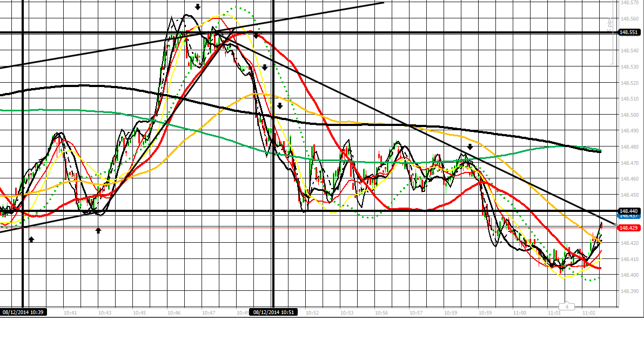This screenshot has width=644, height=346.
Task: Click the small '4' marker on time axis
Action: point(567,307)
